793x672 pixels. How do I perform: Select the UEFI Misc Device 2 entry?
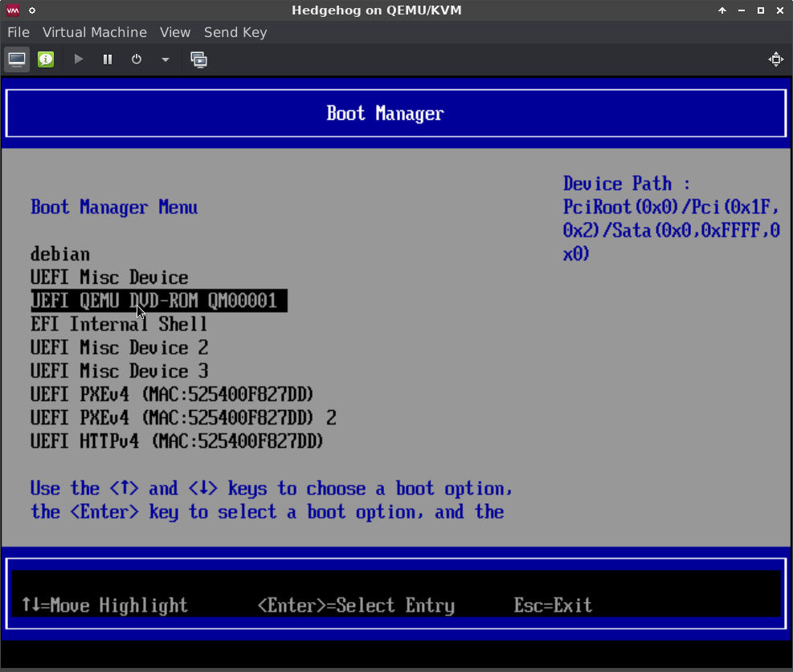tap(120, 347)
